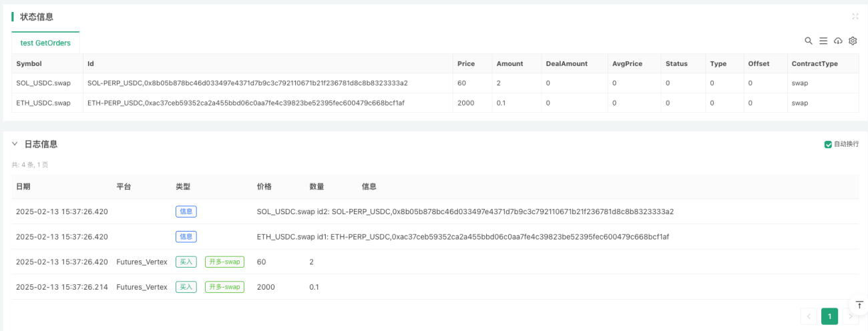Download table data via cloud icon
Viewport: 868px width, 331px height.
[838, 41]
